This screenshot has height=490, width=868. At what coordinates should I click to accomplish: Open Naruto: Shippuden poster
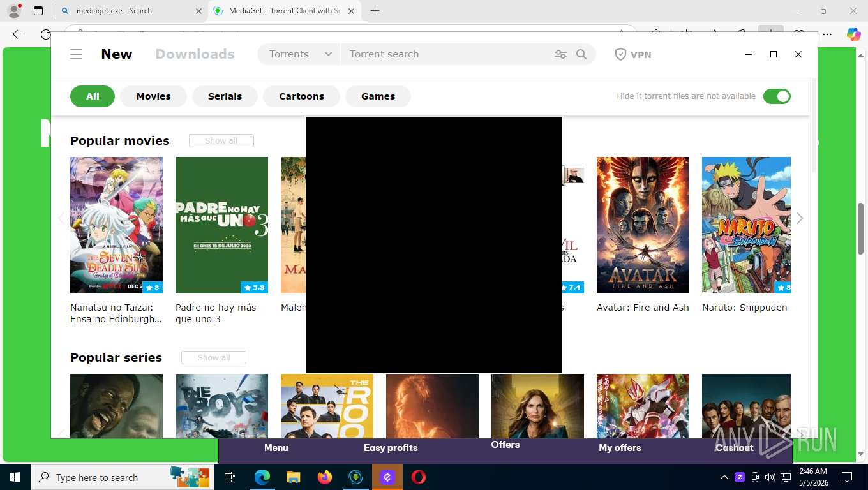click(746, 225)
